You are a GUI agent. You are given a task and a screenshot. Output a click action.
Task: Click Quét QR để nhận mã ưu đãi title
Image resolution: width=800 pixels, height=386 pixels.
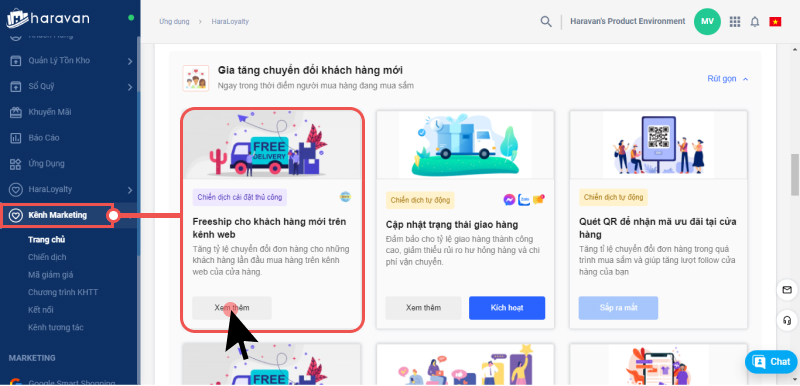point(658,228)
